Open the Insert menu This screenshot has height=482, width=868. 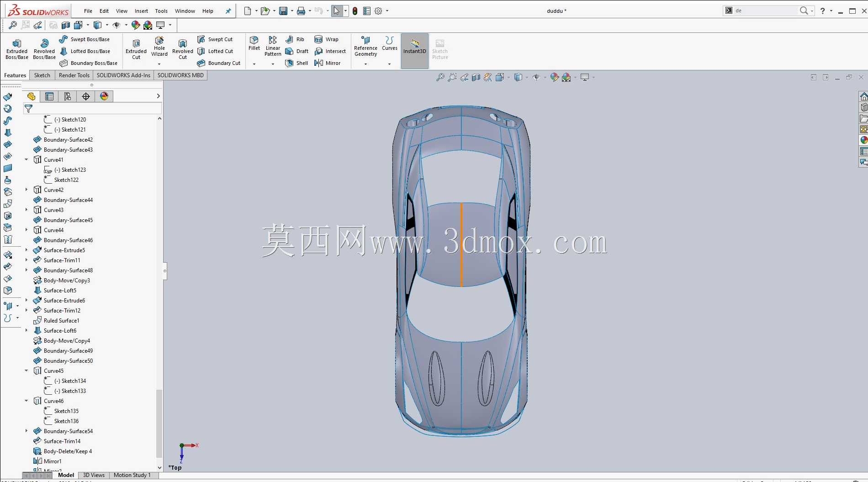coord(141,11)
